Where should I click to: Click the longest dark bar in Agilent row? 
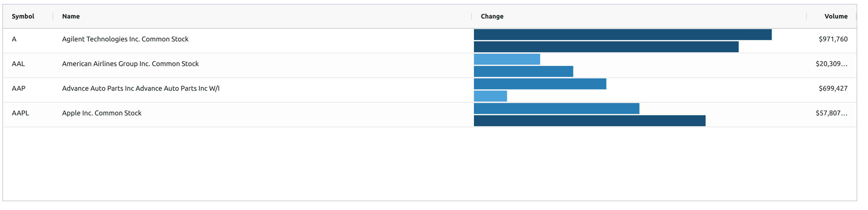point(622,35)
